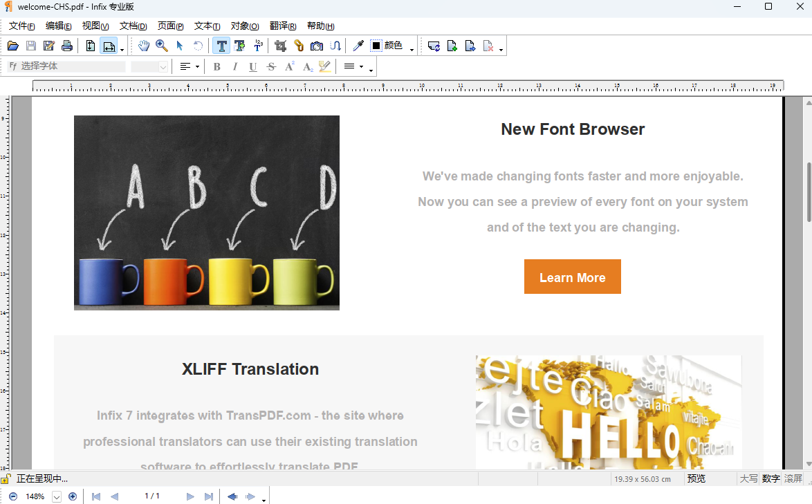Toggle italic formatting
The image size is (812, 504).
tap(234, 66)
